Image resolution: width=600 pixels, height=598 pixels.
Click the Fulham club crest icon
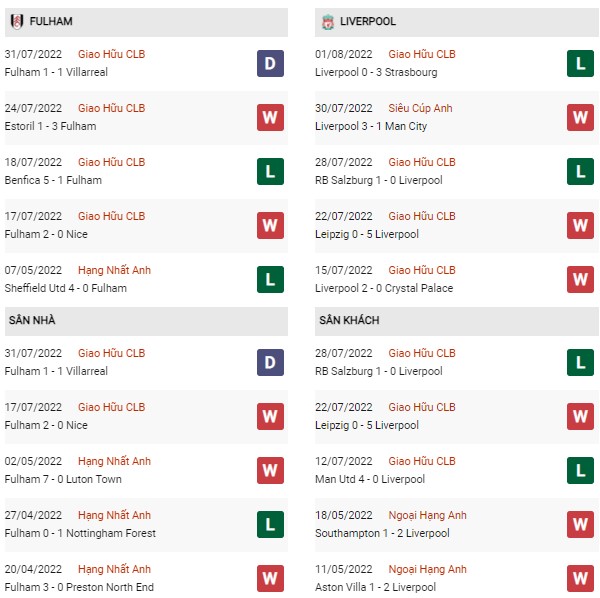[16, 21]
